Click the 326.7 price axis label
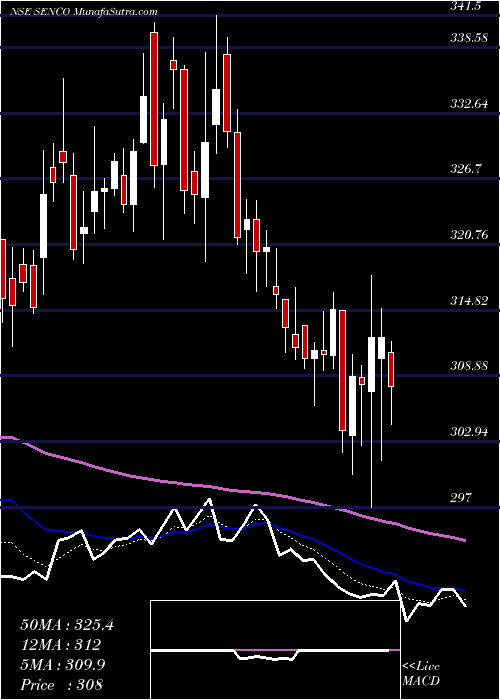The image size is (500, 700). coord(466,169)
